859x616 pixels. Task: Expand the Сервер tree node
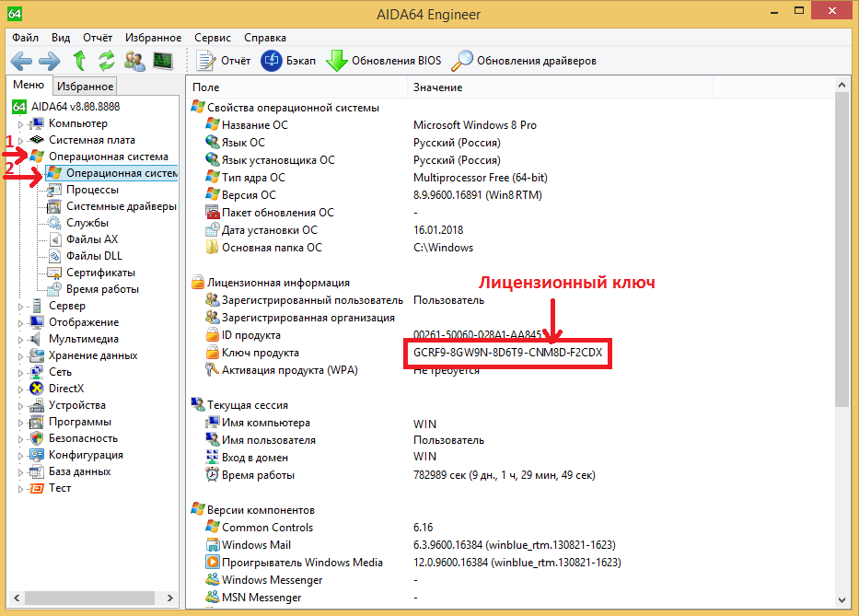tap(20, 307)
